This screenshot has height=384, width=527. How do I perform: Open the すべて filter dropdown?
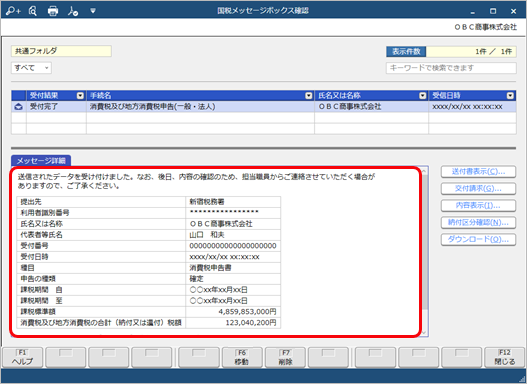(x=31, y=68)
